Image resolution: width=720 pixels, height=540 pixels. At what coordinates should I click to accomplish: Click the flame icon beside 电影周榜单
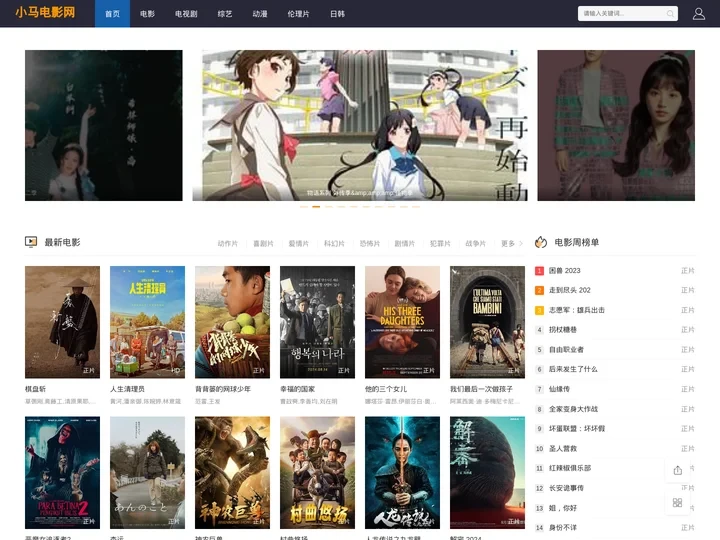click(541, 242)
